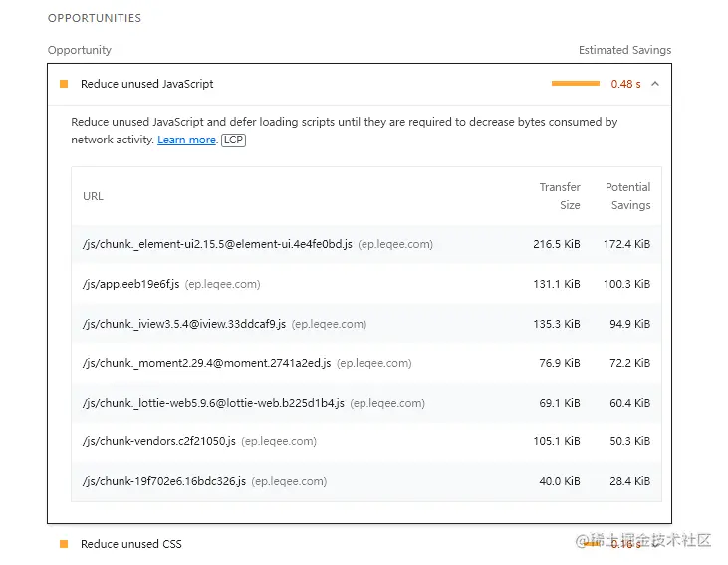Click the Potential Savings column header
Viewport: 728px width, 565px height.
click(627, 196)
